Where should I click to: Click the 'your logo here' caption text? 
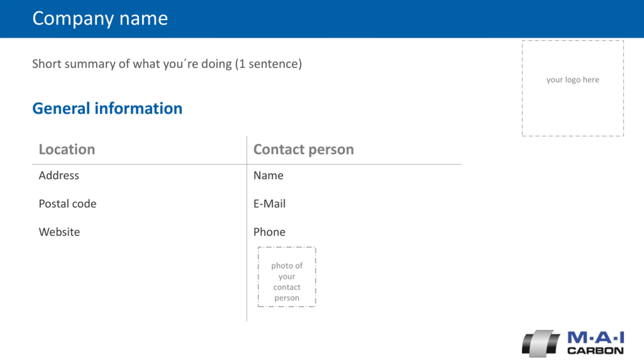pyautogui.click(x=573, y=80)
